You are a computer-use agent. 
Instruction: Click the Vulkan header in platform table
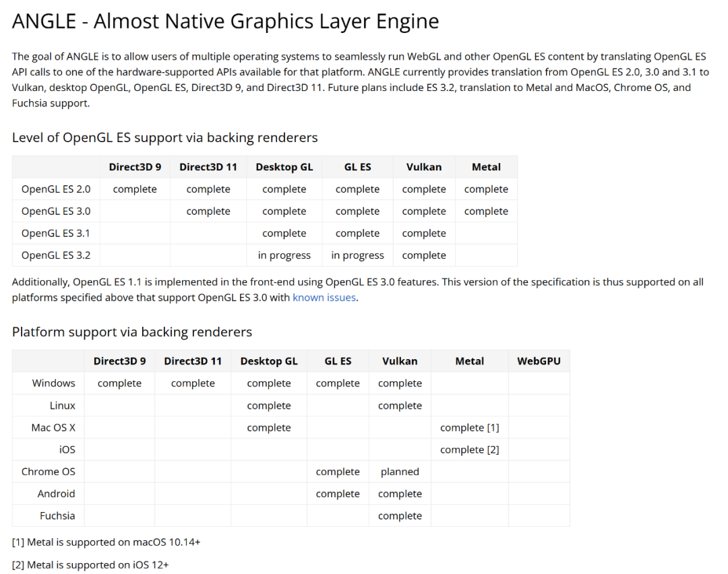tap(400, 361)
